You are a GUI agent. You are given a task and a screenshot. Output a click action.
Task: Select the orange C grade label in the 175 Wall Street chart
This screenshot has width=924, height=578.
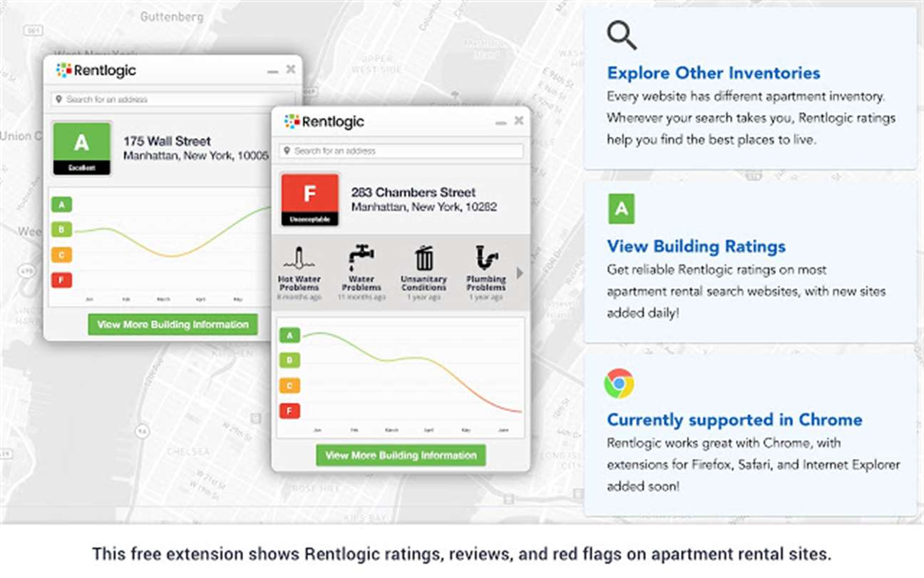[61, 255]
